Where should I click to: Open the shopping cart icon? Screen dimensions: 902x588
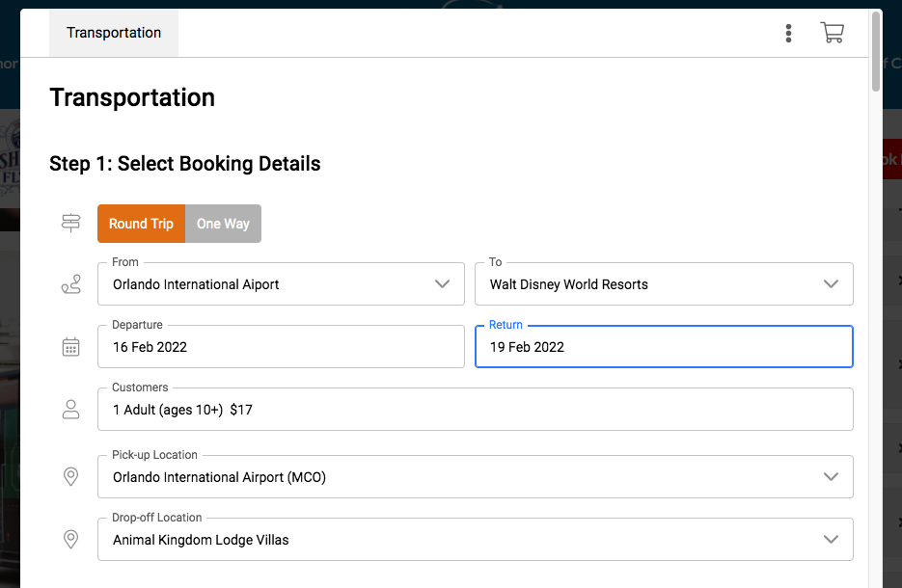tap(832, 33)
